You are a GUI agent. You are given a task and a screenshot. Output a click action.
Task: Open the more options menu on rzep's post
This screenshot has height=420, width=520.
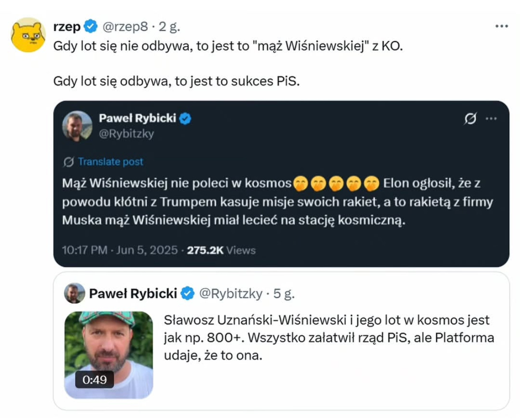tap(502, 26)
